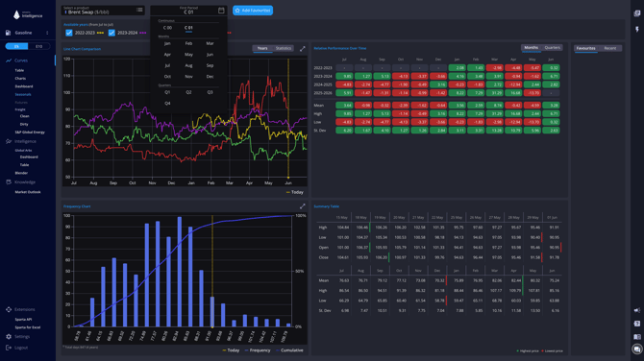This screenshot has width=644, height=361.
Task: Open Market Outlook in the sidebar
Action: (28, 192)
